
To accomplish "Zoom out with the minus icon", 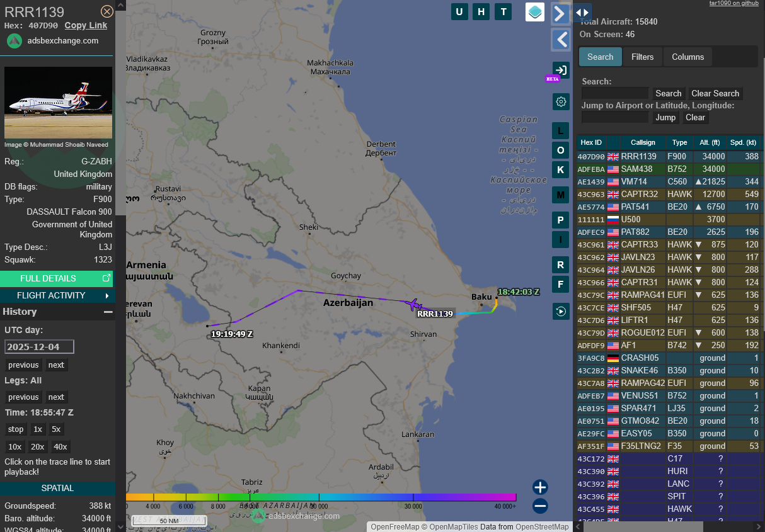I will pos(540,506).
